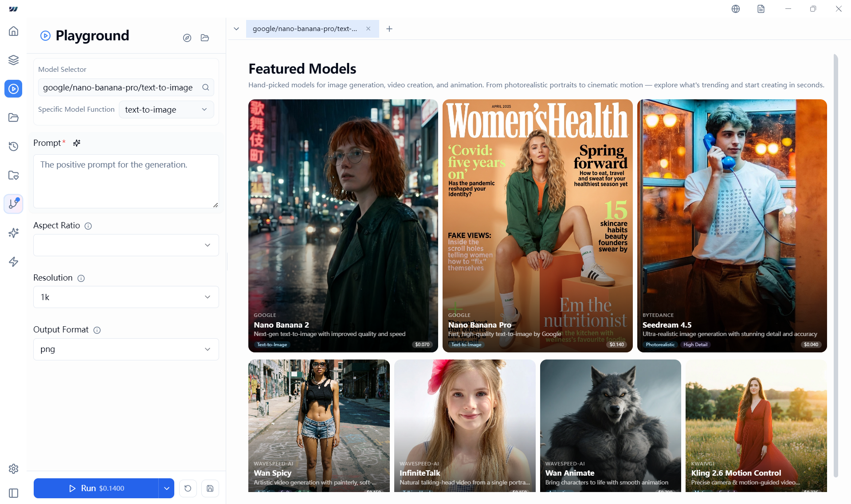Open the Seedream 4.5 model card

pyautogui.click(x=732, y=226)
